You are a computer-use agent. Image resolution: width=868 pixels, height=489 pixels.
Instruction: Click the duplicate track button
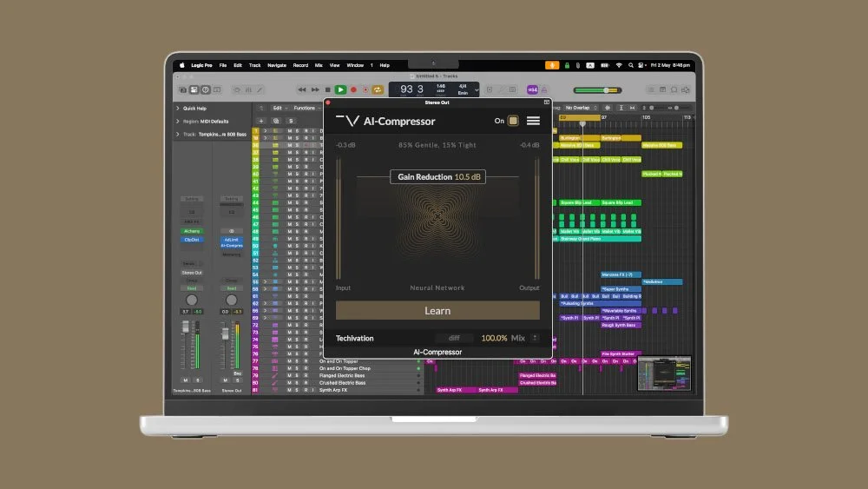point(276,121)
